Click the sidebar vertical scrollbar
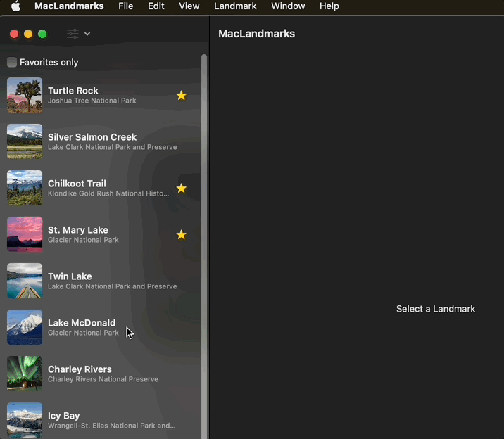 [x=204, y=246]
